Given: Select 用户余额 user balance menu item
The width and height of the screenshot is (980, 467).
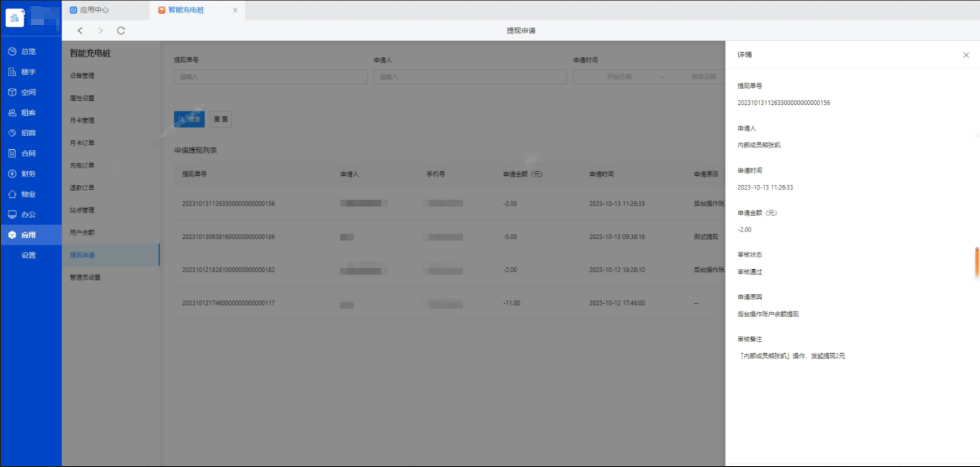Looking at the screenshot, I should (82, 233).
